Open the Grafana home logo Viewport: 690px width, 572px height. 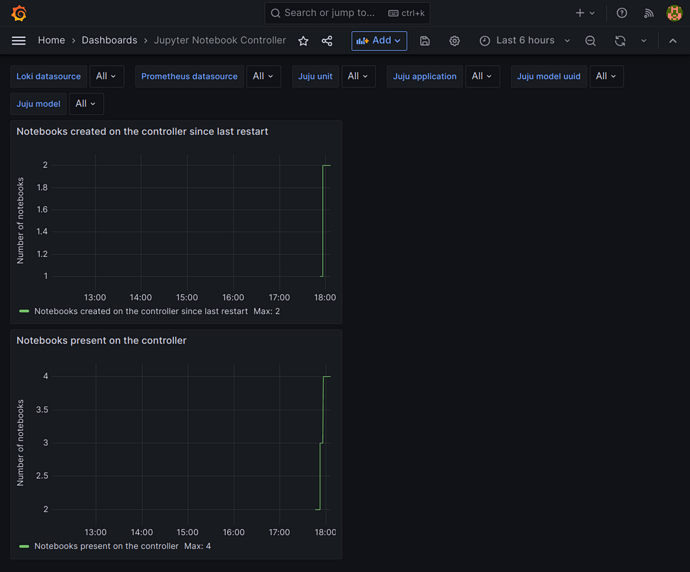point(19,13)
